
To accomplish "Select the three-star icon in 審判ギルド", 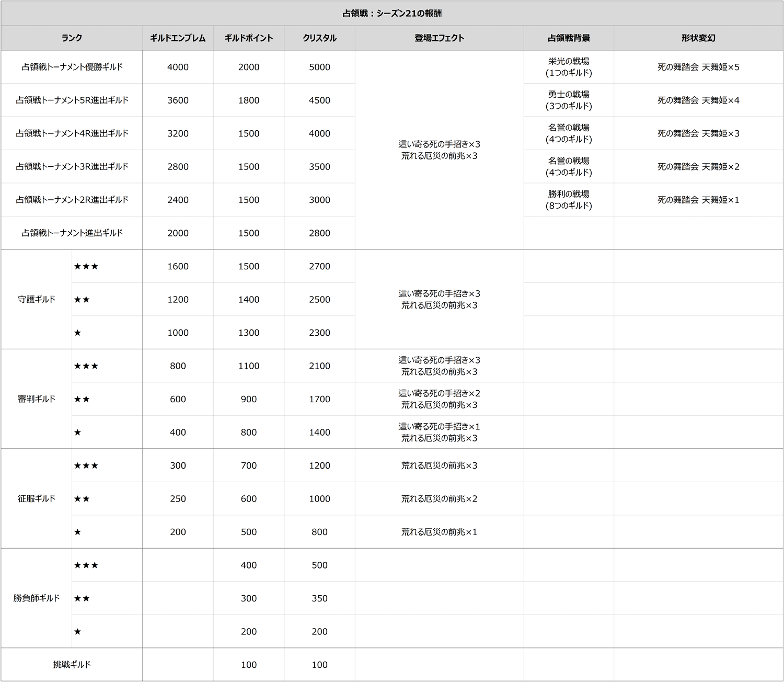I will point(86,366).
